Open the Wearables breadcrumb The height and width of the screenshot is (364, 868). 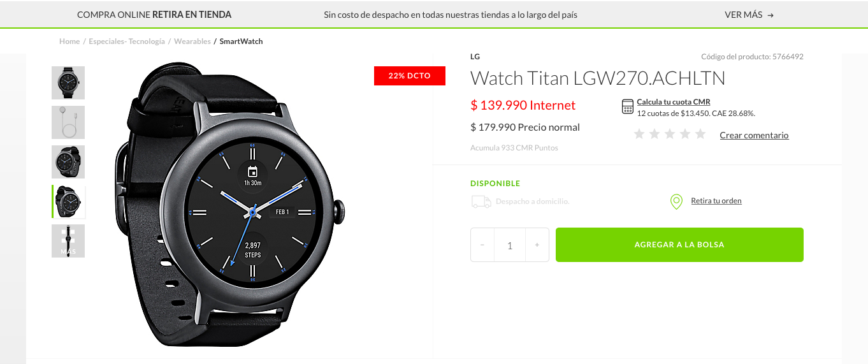pos(192,41)
